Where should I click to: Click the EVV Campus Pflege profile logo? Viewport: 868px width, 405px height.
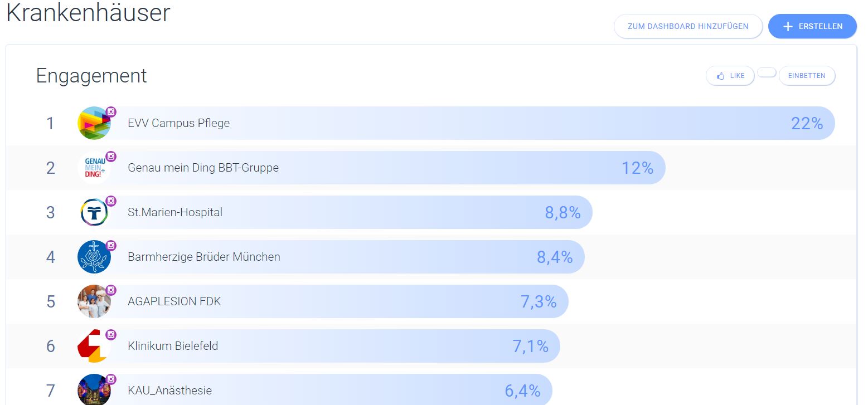tap(94, 123)
